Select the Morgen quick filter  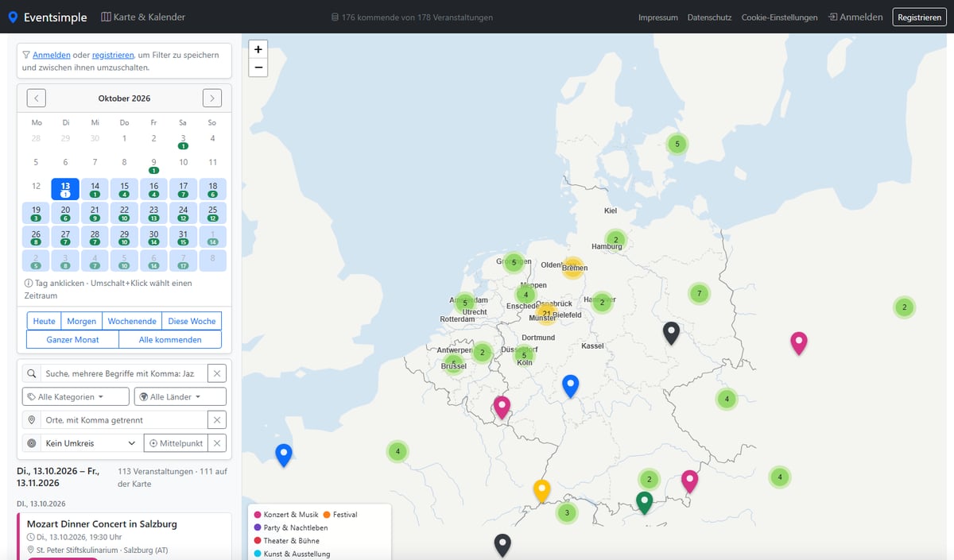82,321
